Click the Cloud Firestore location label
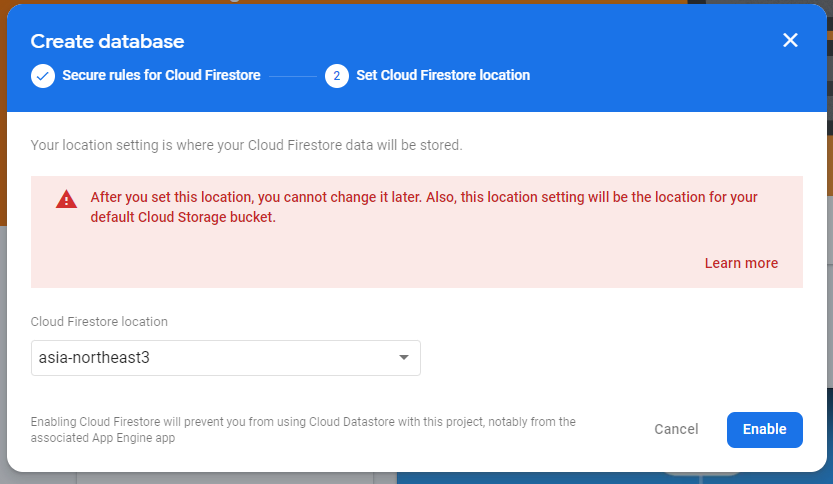 coord(99,321)
